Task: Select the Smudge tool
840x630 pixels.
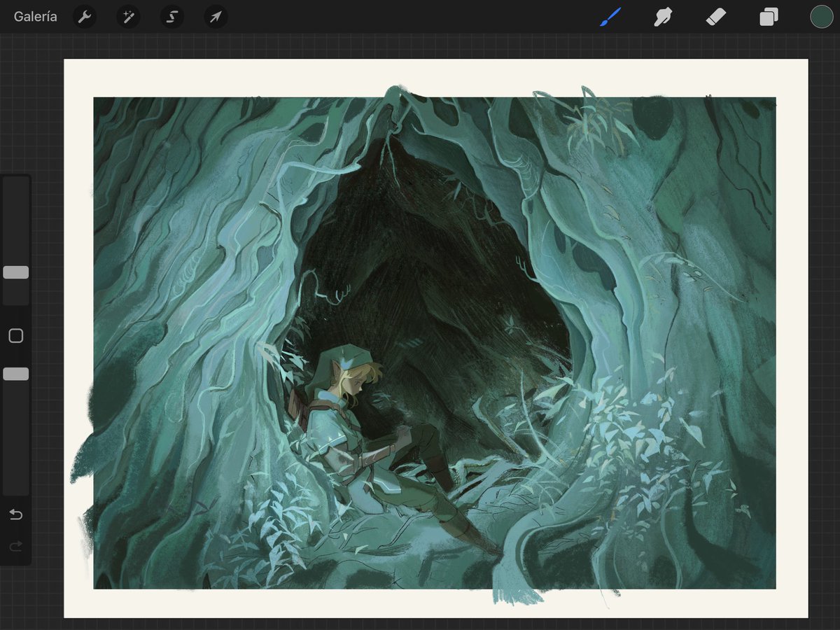Action: tap(663, 16)
